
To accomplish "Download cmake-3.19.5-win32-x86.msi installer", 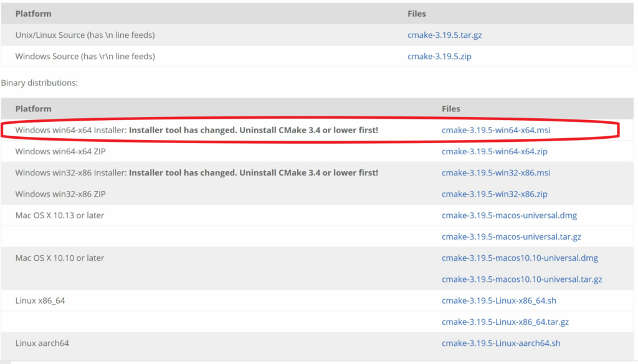I will [x=495, y=172].
